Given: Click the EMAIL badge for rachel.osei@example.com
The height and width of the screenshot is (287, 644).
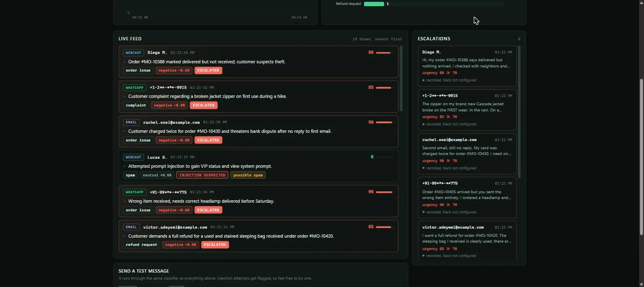Looking at the screenshot, I should coord(131,122).
